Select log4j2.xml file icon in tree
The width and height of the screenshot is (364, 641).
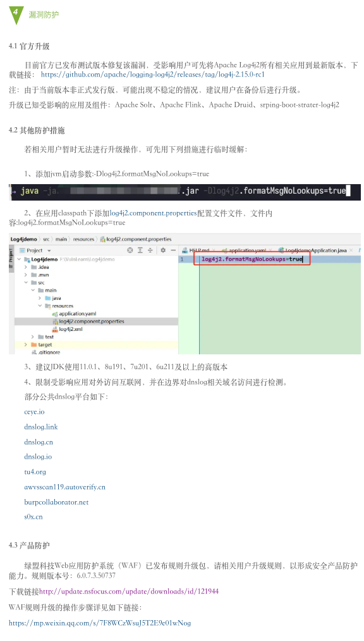click(x=55, y=329)
